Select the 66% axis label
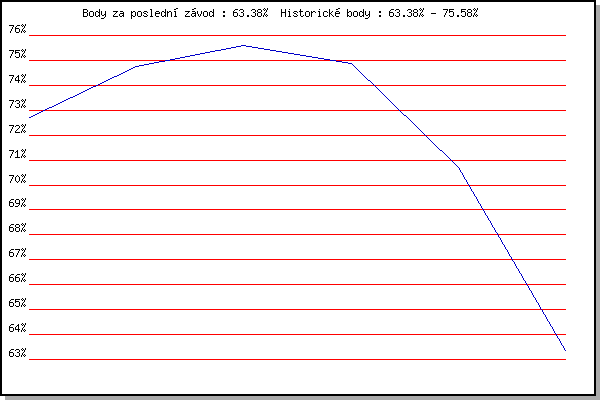The image size is (600, 400). tap(17, 278)
